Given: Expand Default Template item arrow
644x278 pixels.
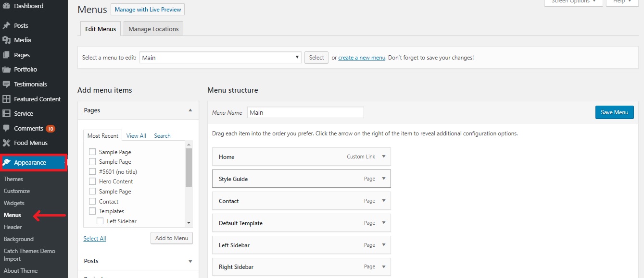Looking at the screenshot, I should (x=384, y=223).
